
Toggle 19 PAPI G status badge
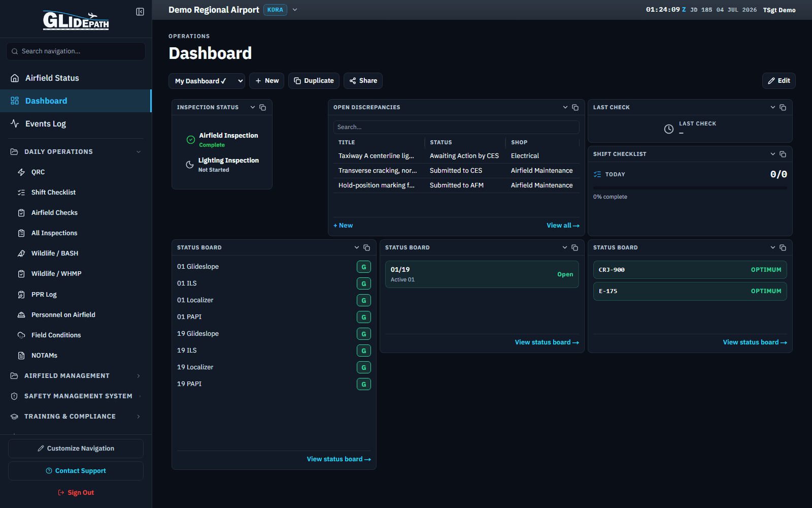tap(364, 384)
